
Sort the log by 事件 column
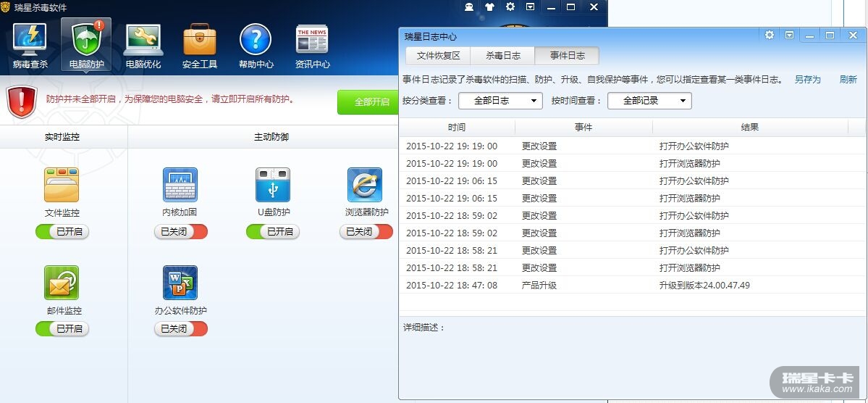(583, 127)
